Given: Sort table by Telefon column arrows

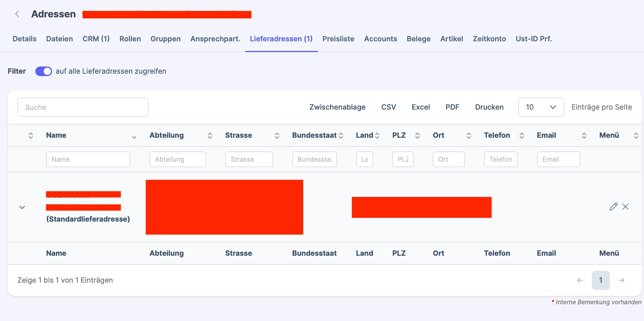Looking at the screenshot, I should (521, 136).
